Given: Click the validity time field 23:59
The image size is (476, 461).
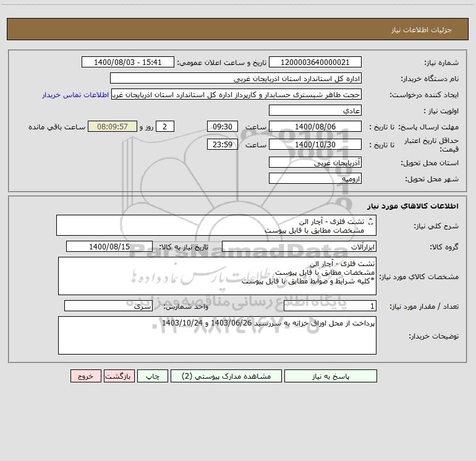Looking at the screenshot, I should [x=222, y=144].
